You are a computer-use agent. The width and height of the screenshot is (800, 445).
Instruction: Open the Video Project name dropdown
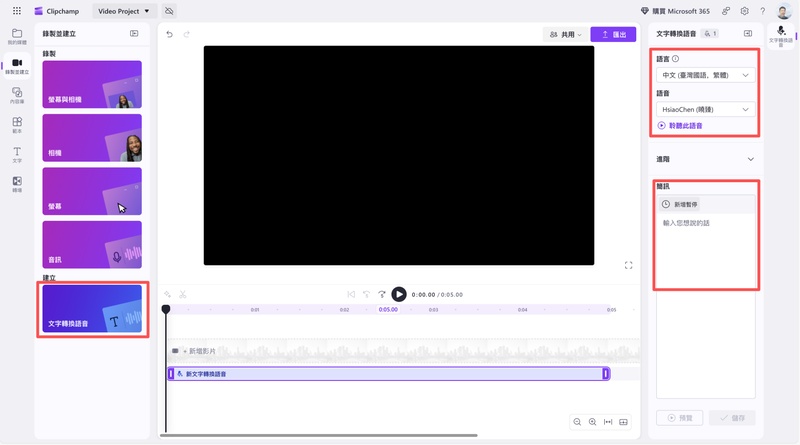(x=123, y=10)
